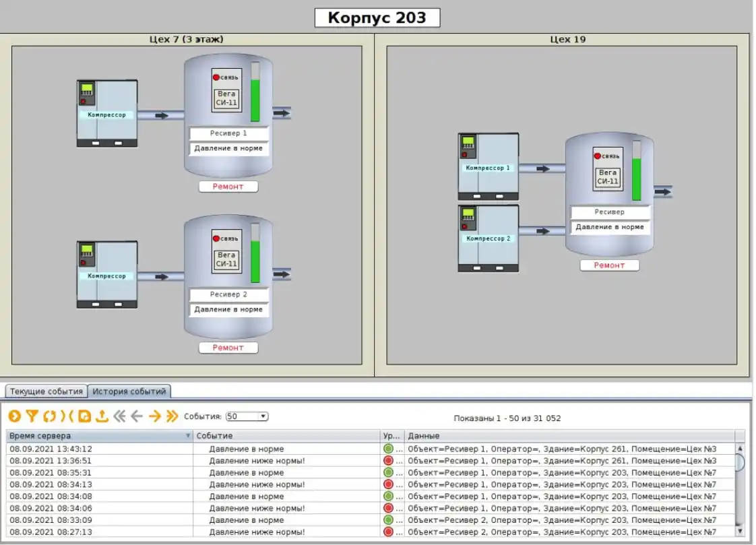The width and height of the screenshot is (756, 545).
Task: Click green pressure level bar on Цех 19 receiver
Action: point(636,178)
